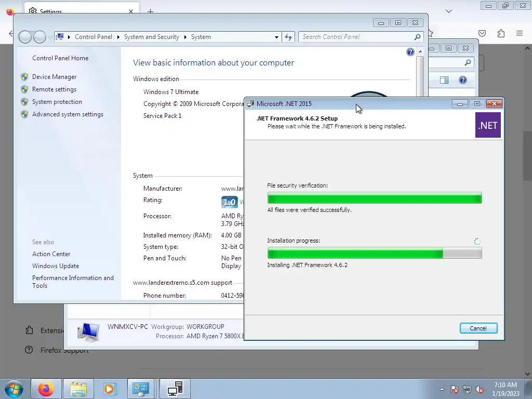532x399 pixels.
Task: Click the Control Panel back arrow button
Action: point(25,37)
